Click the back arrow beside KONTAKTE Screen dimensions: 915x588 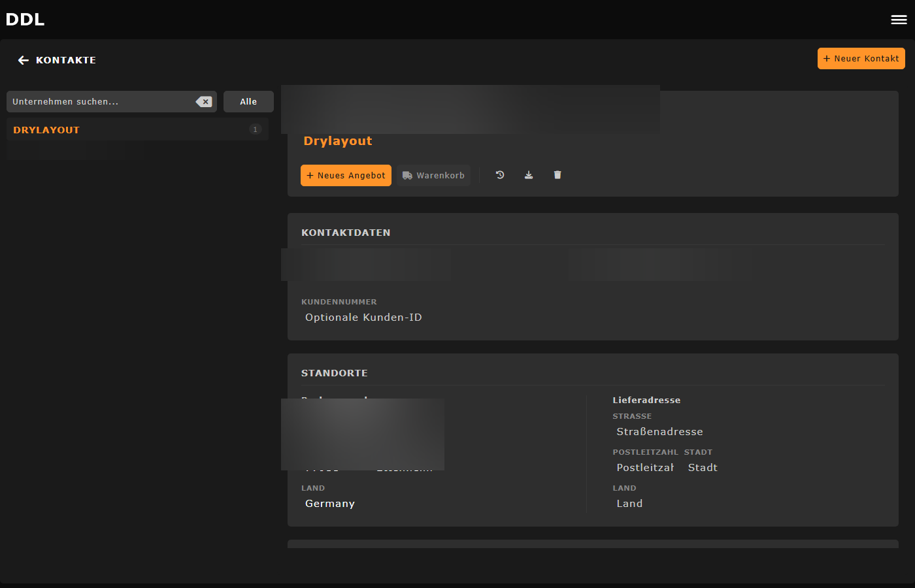pos(23,59)
